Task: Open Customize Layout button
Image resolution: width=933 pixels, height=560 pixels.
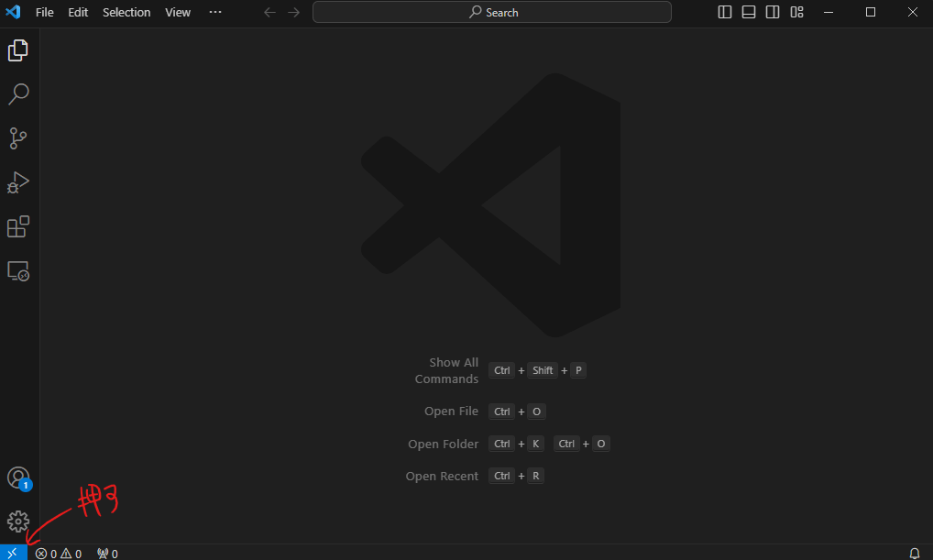Action: (x=796, y=12)
